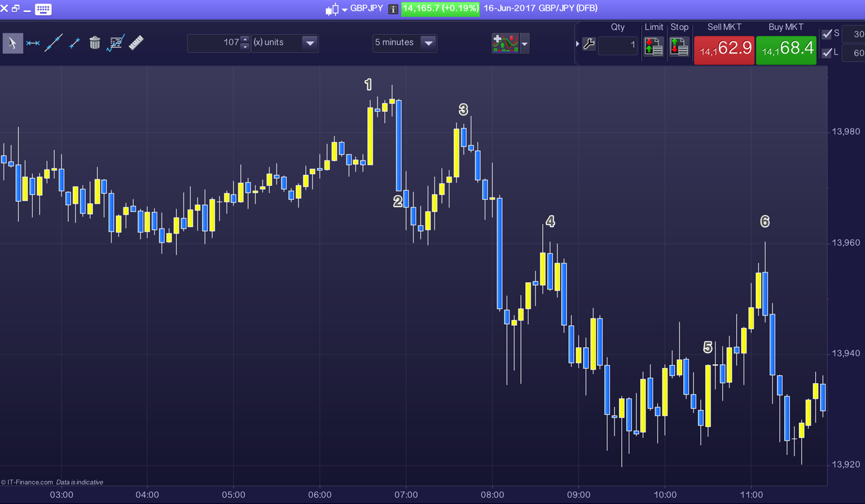This screenshot has height=504, width=865.
Task: Select the long trend line tool
Action: tap(53, 43)
